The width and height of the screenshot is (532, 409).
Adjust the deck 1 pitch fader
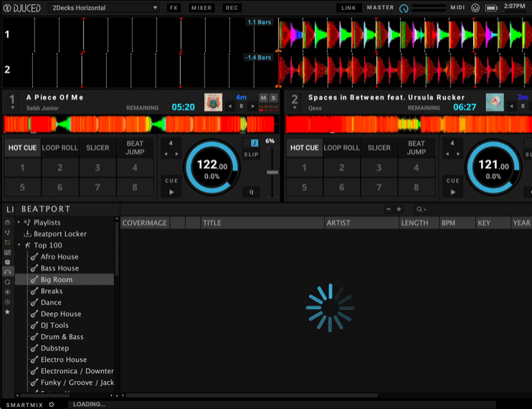(x=270, y=172)
